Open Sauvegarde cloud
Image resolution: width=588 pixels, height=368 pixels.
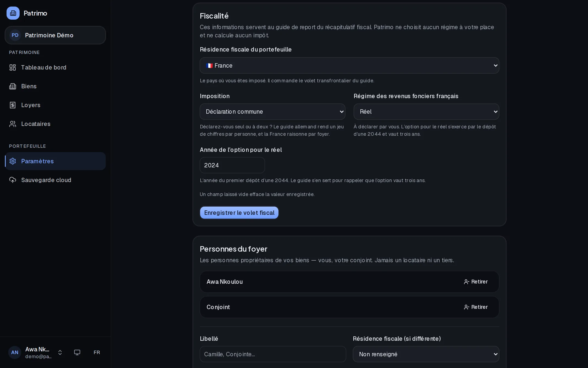[55, 180]
